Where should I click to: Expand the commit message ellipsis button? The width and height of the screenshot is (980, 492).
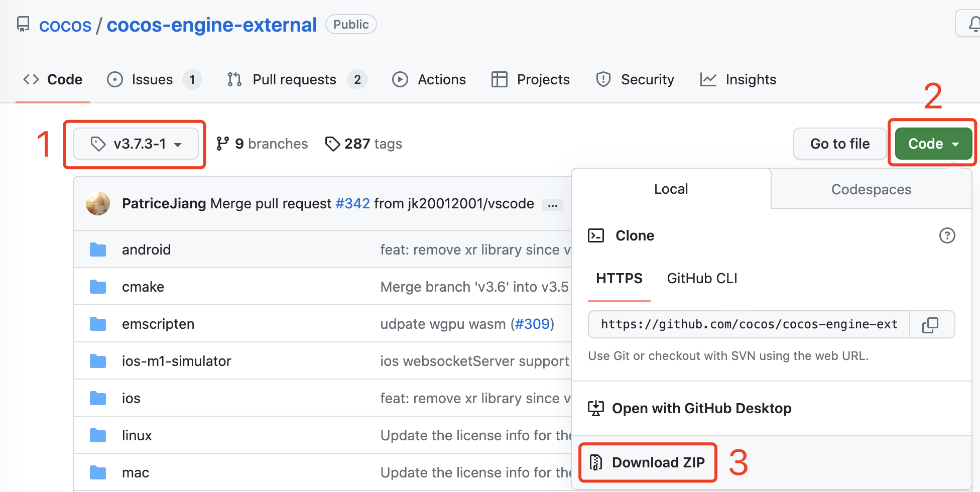tap(553, 205)
